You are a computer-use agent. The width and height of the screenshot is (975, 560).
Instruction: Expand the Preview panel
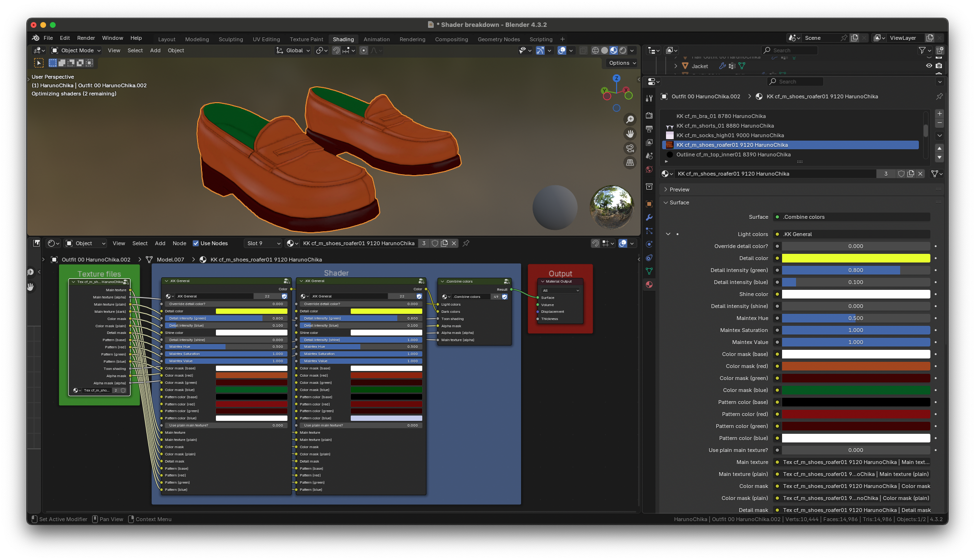[679, 190]
